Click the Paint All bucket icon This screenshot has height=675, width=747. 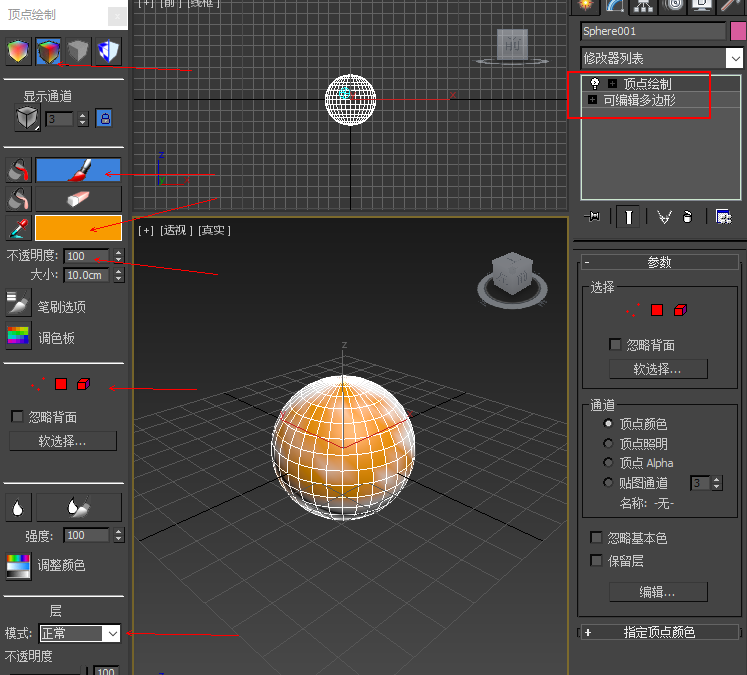19,170
